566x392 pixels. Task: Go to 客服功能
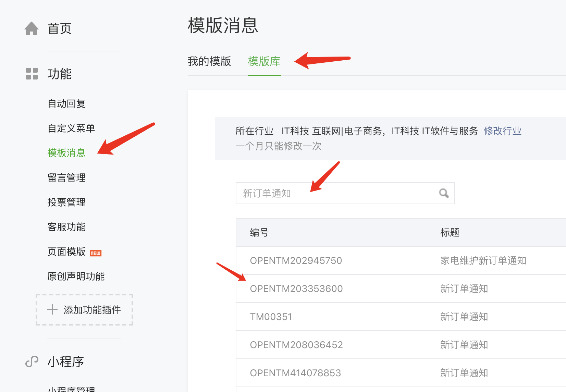[66, 227]
